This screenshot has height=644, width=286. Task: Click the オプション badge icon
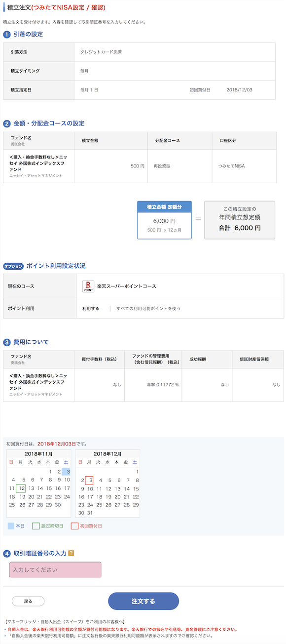pyautogui.click(x=13, y=266)
